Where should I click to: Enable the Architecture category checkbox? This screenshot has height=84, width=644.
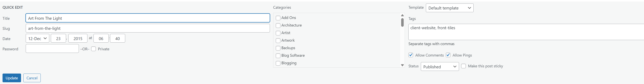[278, 25]
